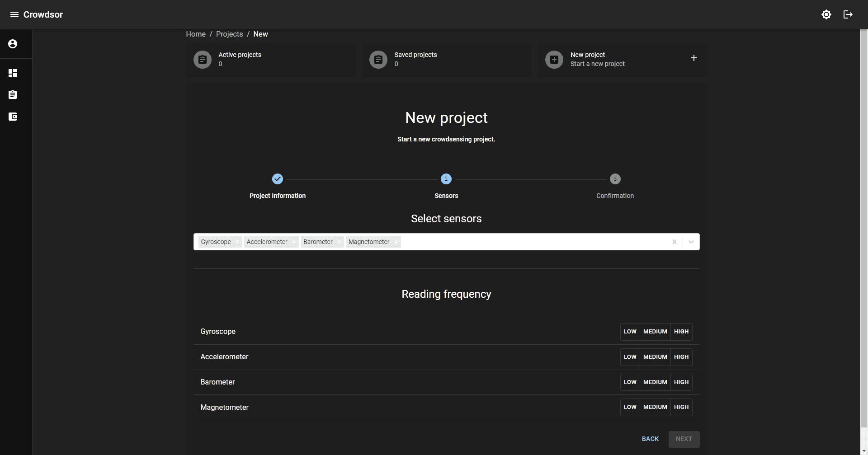Toggle the light/dark theme icon
The width and height of the screenshot is (868, 455).
pyautogui.click(x=826, y=14)
